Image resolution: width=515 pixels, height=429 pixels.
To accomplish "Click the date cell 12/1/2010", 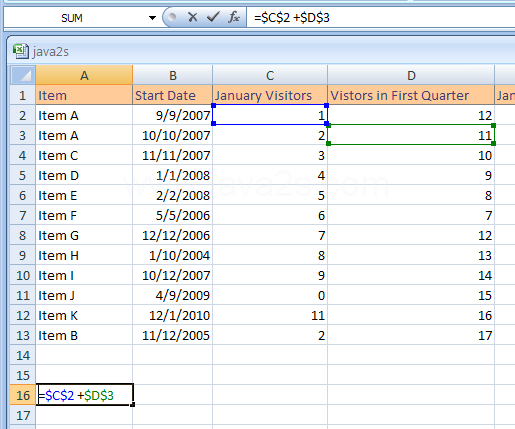I will click(x=172, y=315).
